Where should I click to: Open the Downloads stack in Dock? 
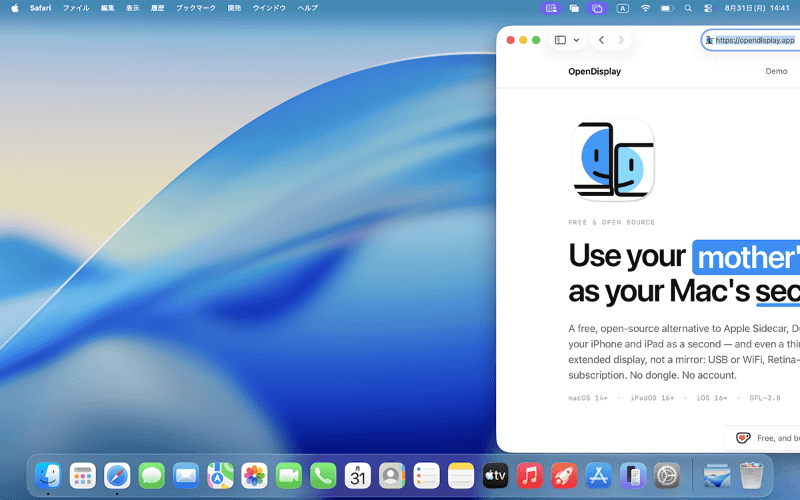(717, 476)
